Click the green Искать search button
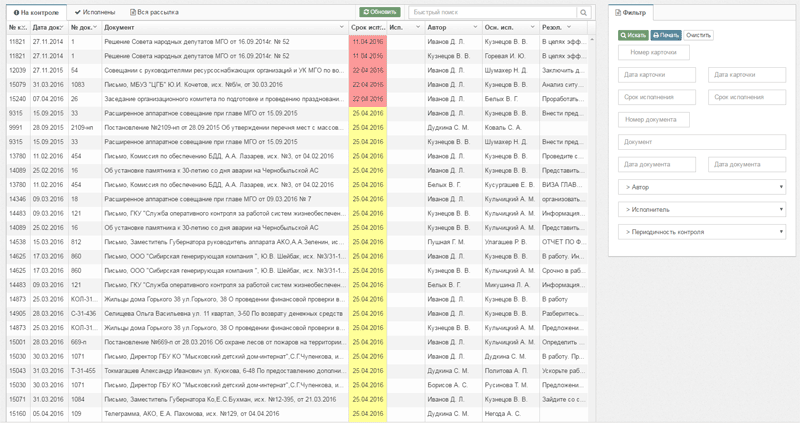Image resolution: width=800 pixels, height=423 pixels. [x=632, y=35]
